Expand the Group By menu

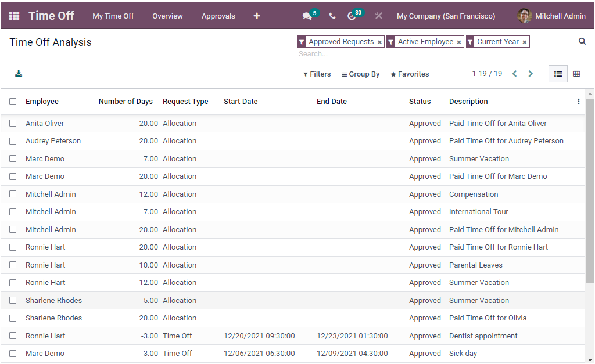coord(360,74)
